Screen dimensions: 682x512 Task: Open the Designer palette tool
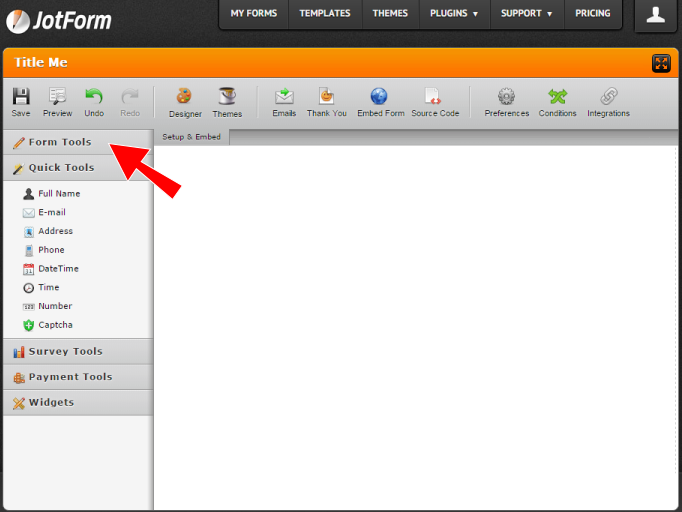185,103
